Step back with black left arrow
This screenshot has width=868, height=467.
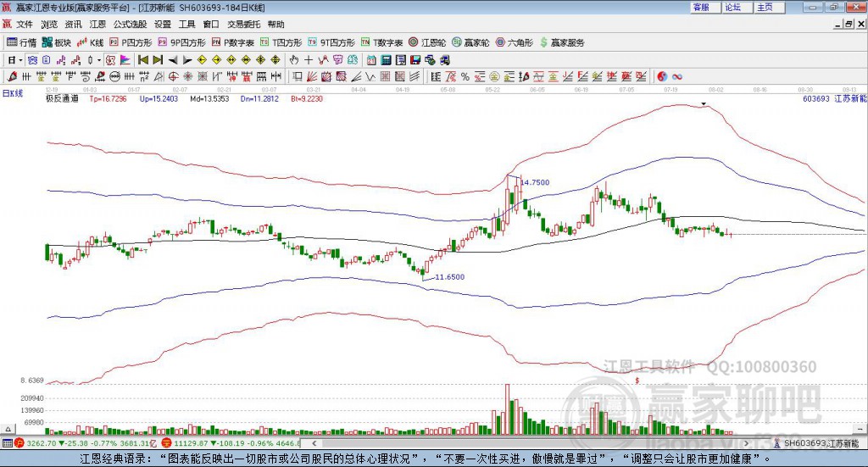(x=173, y=60)
